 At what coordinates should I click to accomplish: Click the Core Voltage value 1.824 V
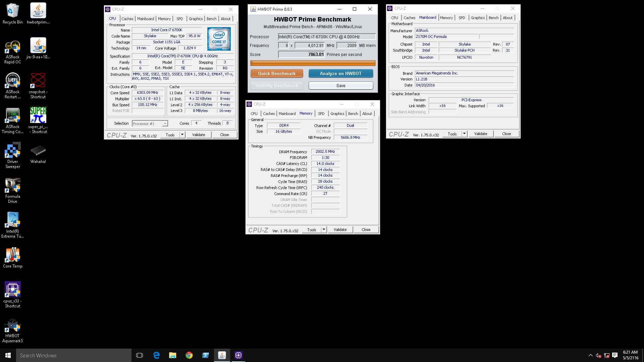190,48
